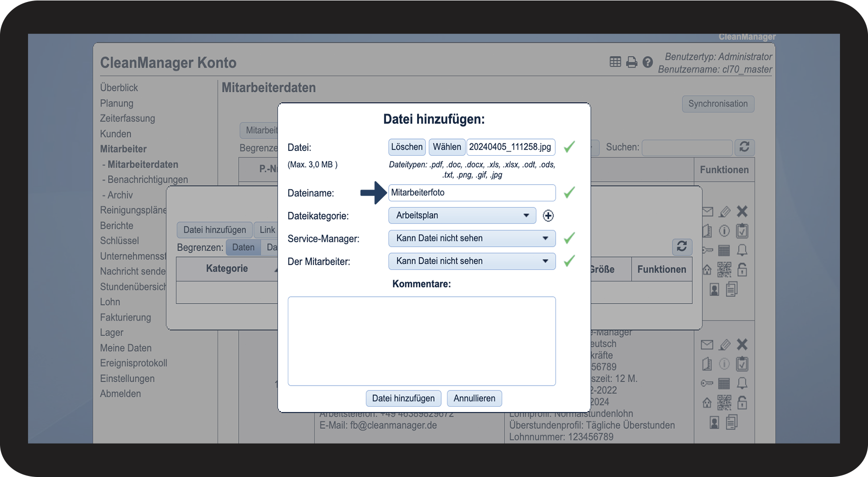The width and height of the screenshot is (868, 477).
Task: Open the Der Mitarbeiter visibility dropdown
Action: pyautogui.click(x=472, y=261)
